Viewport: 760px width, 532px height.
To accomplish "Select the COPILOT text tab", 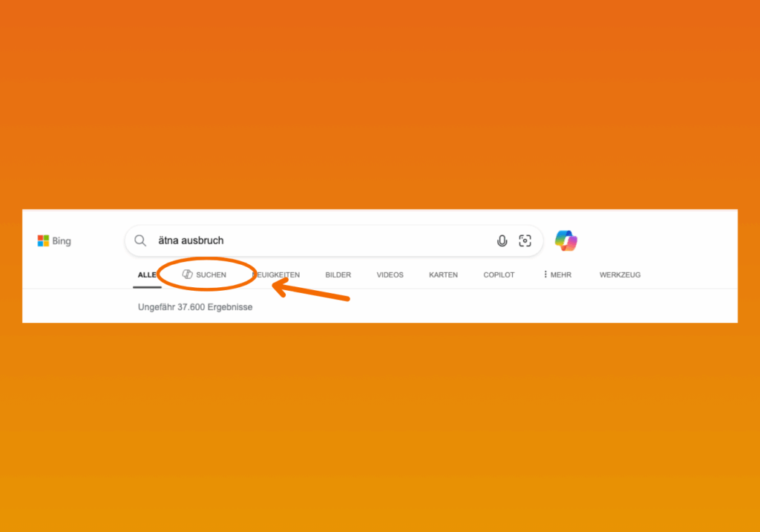I will tap(499, 275).
